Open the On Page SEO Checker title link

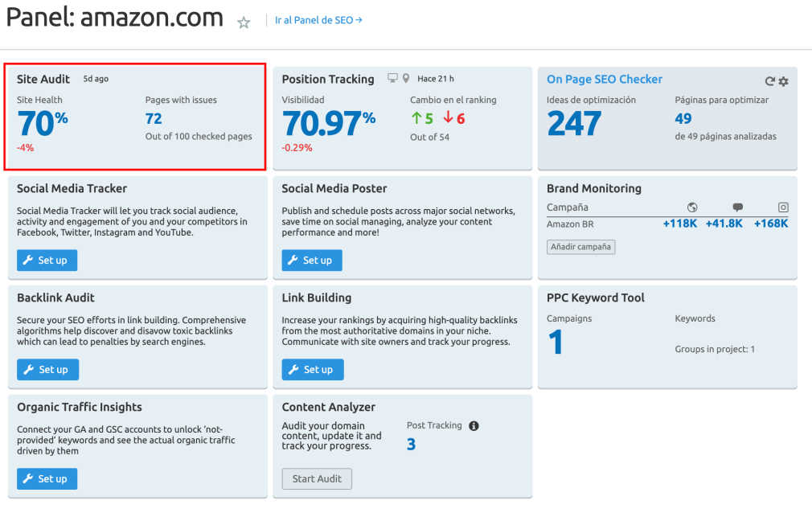(x=605, y=80)
